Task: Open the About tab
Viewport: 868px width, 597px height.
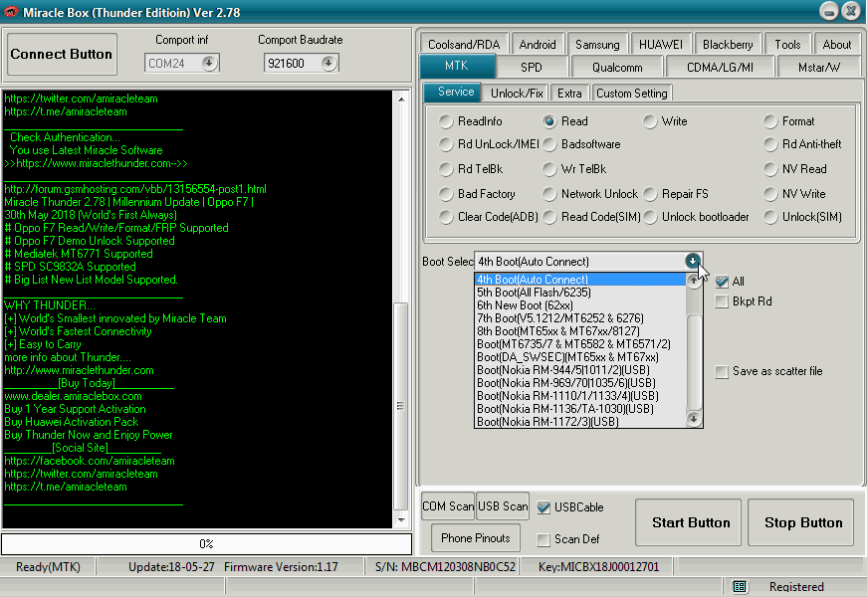Action: click(x=836, y=44)
